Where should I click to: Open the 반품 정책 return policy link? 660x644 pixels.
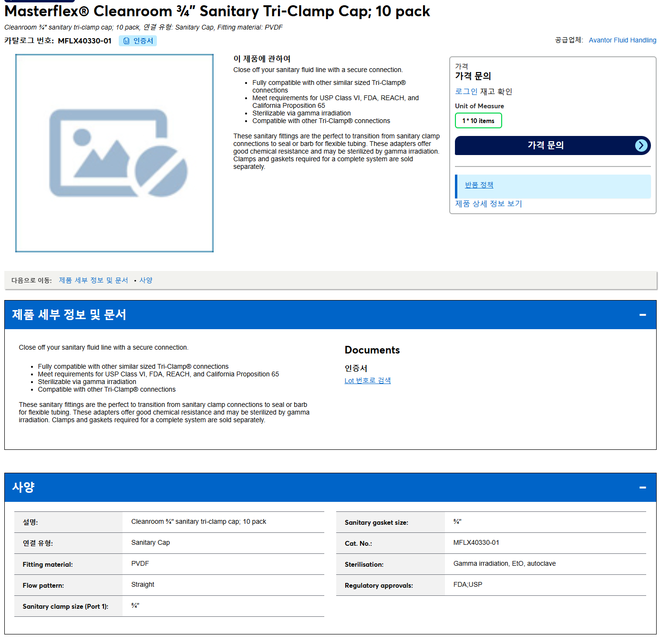[x=479, y=185]
